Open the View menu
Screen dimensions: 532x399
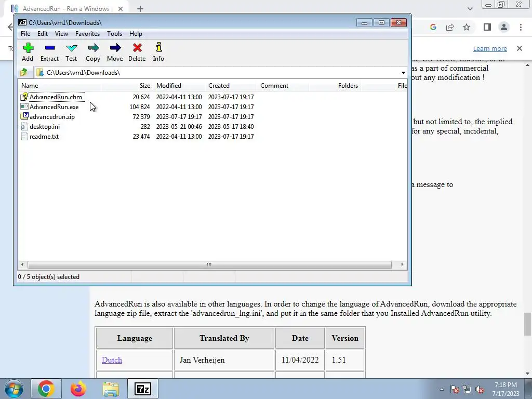[61, 34]
